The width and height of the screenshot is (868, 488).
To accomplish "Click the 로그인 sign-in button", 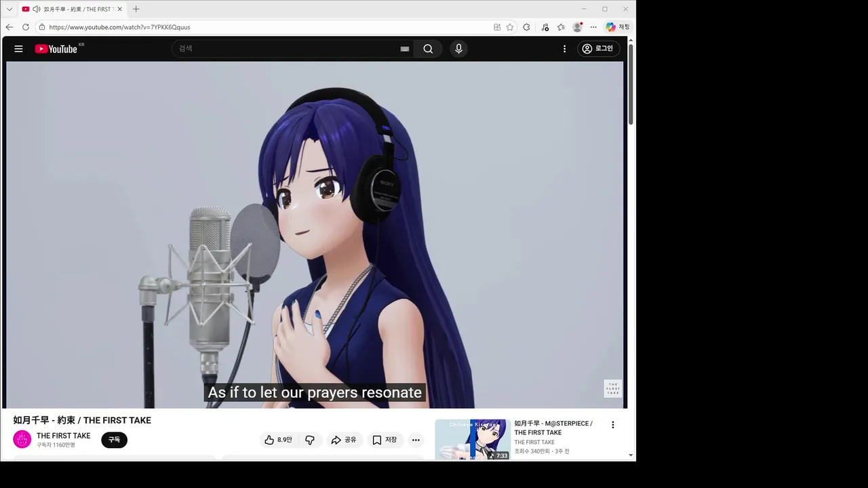I will (x=598, y=49).
